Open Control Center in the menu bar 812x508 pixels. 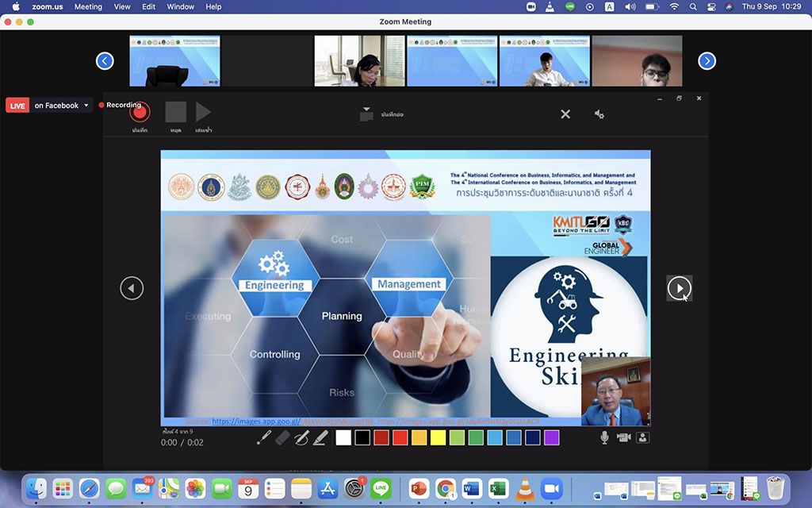[x=711, y=6]
